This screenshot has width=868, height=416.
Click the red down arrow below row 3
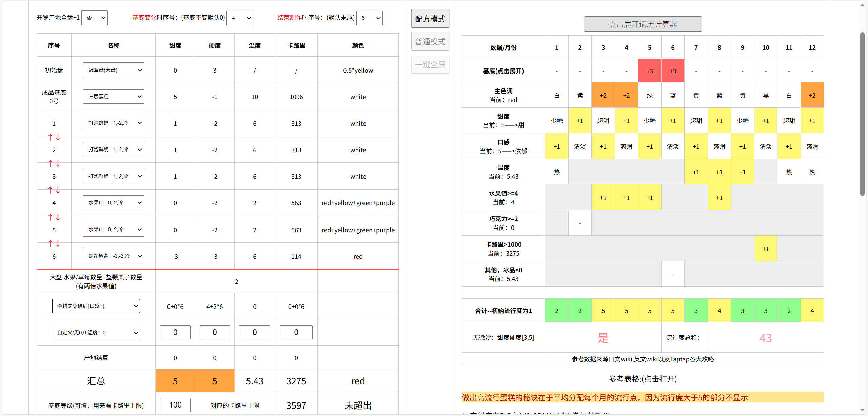pos(58,190)
